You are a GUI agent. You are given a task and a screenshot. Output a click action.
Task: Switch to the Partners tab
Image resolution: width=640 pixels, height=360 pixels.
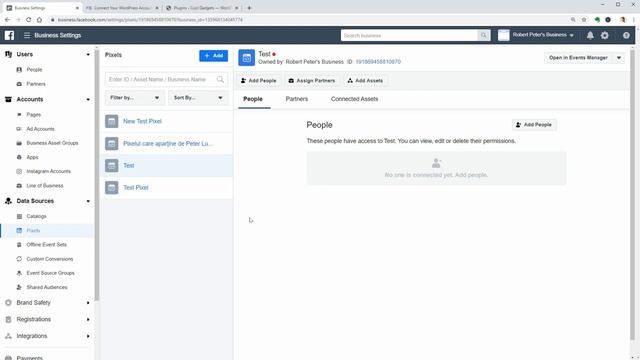(x=297, y=99)
